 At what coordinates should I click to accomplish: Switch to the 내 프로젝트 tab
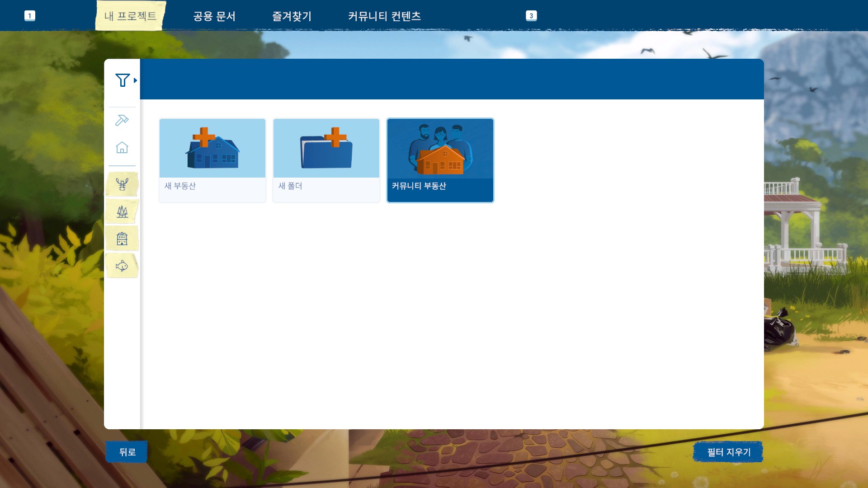pos(130,16)
